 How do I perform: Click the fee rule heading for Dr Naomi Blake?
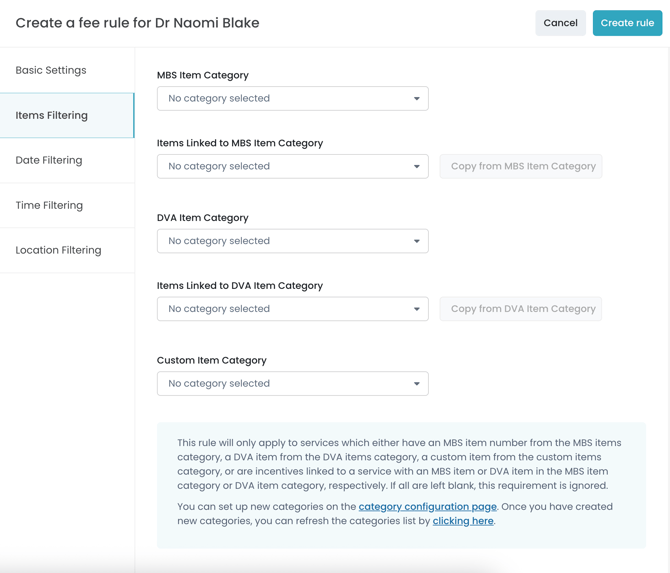[x=137, y=23]
